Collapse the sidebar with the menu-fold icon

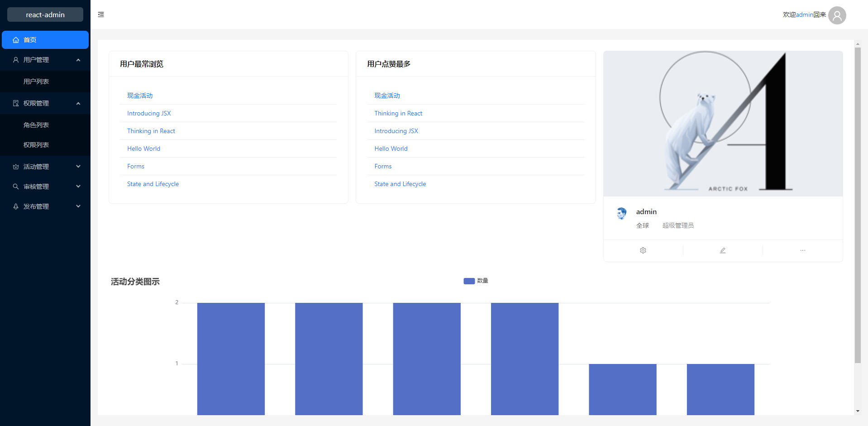point(101,14)
